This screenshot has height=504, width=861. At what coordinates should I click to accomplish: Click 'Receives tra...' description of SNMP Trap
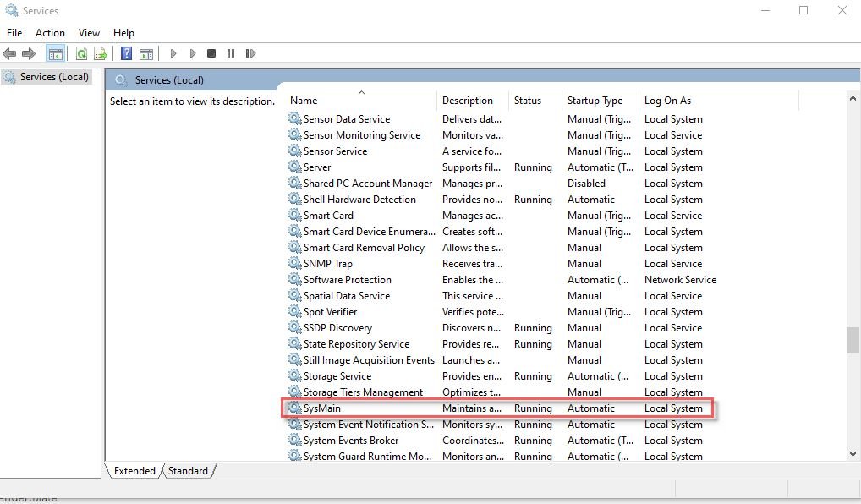[472, 264]
